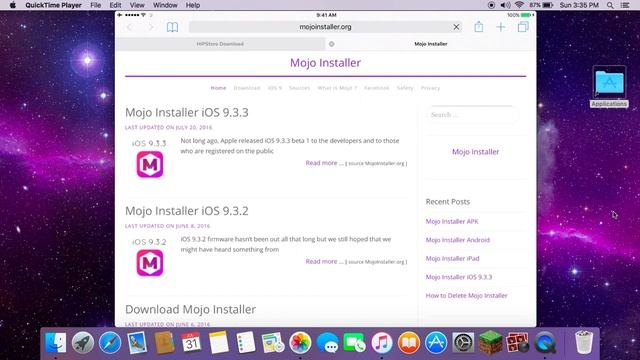Open Safari bookmarks book icon
Viewport: 640px width, 360px height.
tap(172, 27)
